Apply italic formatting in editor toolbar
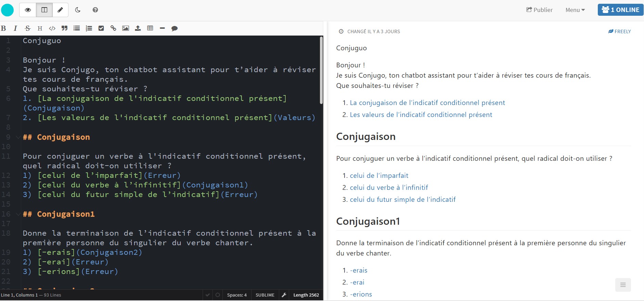The width and height of the screenshot is (644, 301). click(15, 28)
